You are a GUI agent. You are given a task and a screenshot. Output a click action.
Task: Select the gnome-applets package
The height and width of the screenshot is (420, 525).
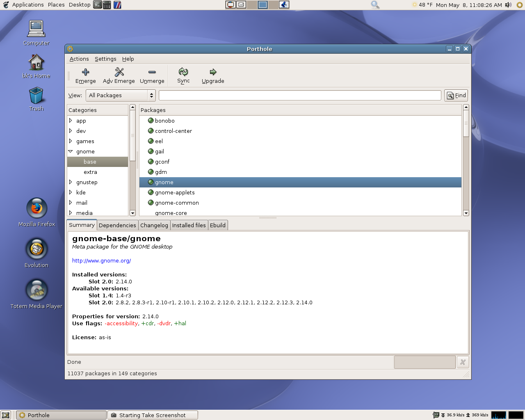click(175, 193)
